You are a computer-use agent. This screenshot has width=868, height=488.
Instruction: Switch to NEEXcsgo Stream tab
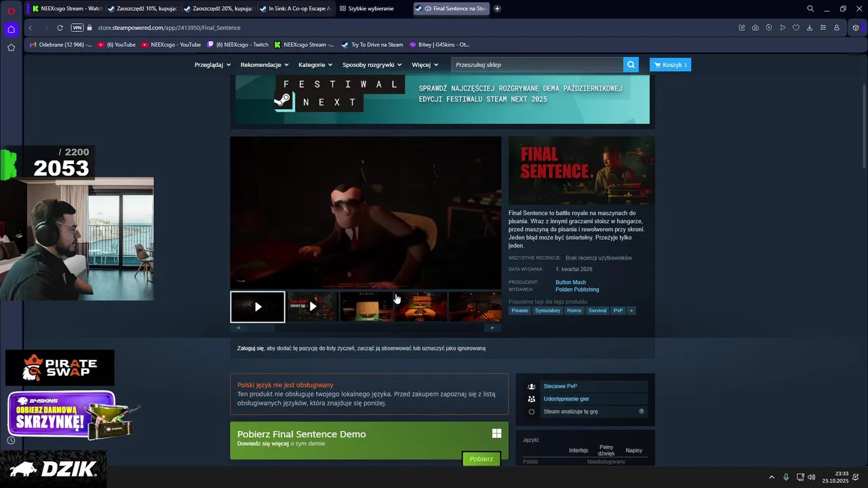click(x=66, y=9)
